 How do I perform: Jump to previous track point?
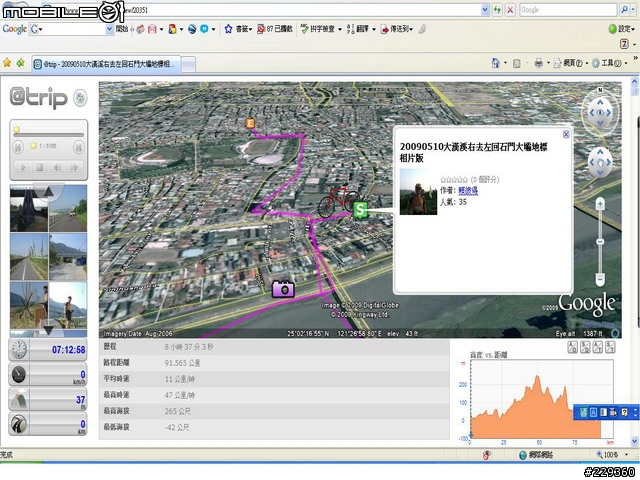pyautogui.click(x=18, y=147)
